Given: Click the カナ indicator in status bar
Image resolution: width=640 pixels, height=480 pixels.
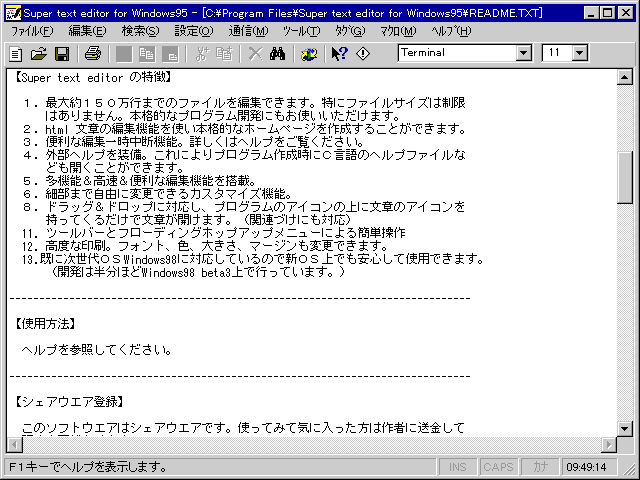Looking at the screenshot, I should point(540,467).
